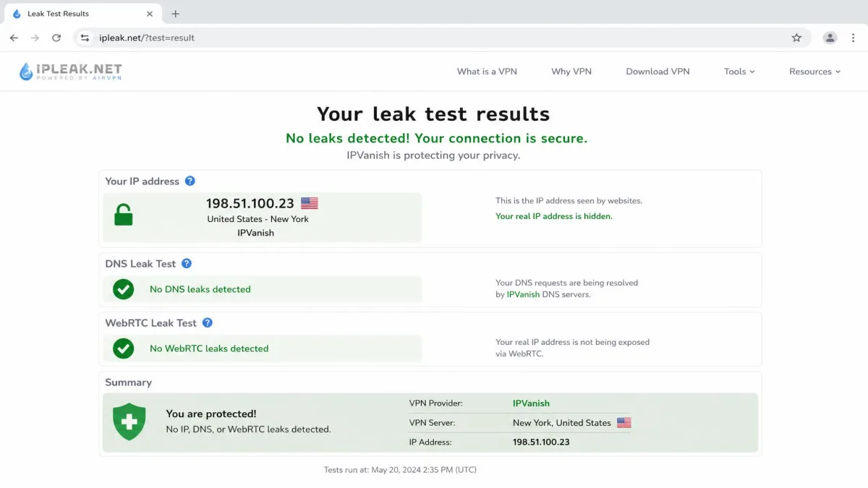This screenshot has width=868, height=488.
Task: Click the green shield icon in Summary
Action: coord(129,421)
